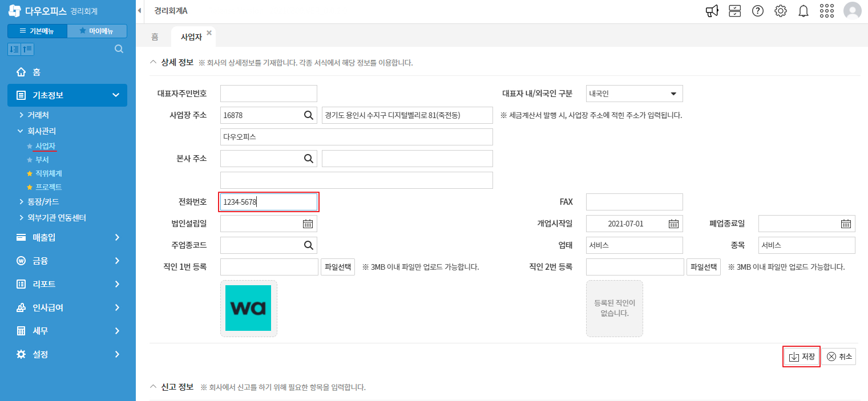
Task: Open the app launcher grid icon
Action: coord(826,10)
